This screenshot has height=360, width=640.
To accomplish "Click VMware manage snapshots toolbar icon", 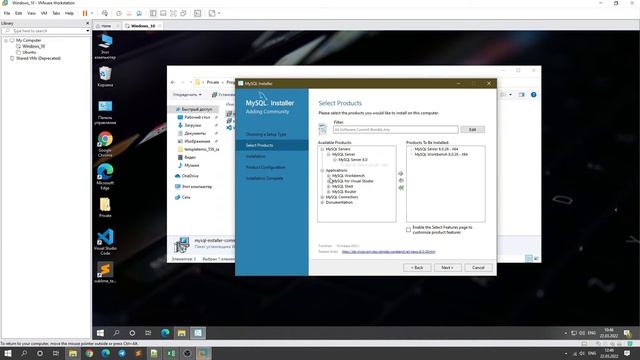I will tap(139, 13).
